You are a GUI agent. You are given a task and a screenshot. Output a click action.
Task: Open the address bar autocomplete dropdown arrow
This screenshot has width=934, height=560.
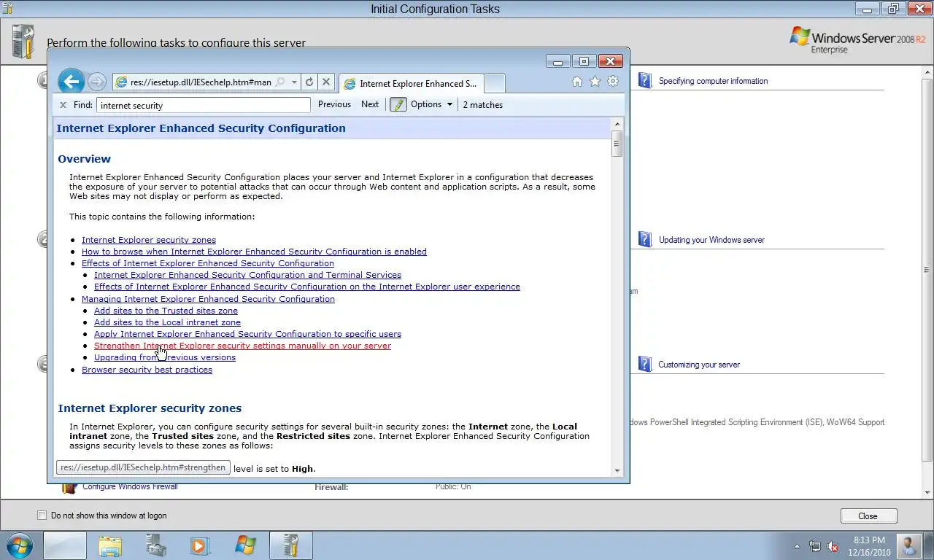pyautogui.click(x=294, y=82)
